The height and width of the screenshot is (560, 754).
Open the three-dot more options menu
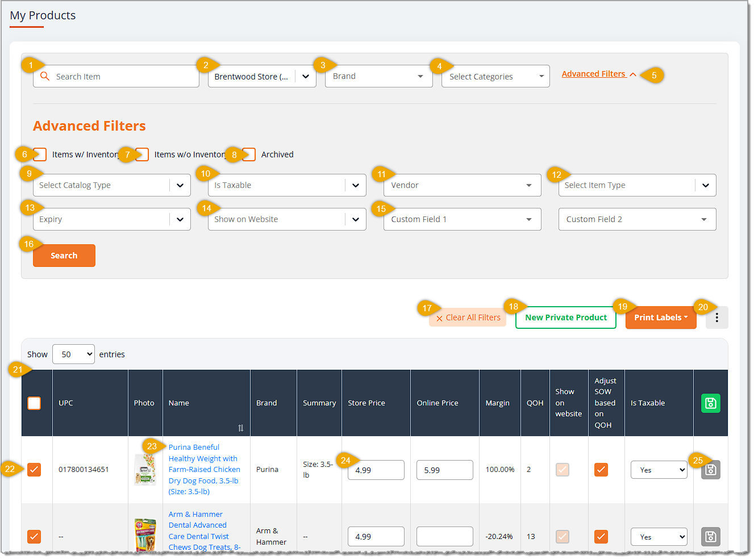[716, 317]
